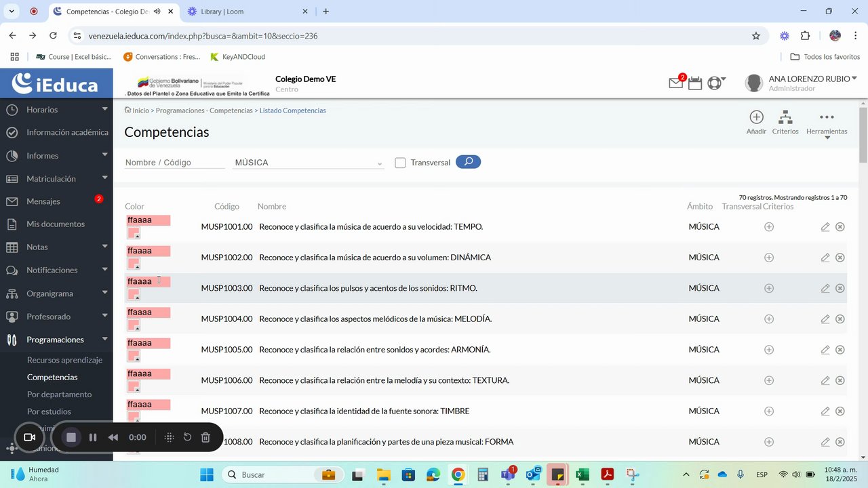The height and width of the screenshot is (488, 868).
Task: Go to Recursos aprendizaje submenu link
Action: coord(64,360)
